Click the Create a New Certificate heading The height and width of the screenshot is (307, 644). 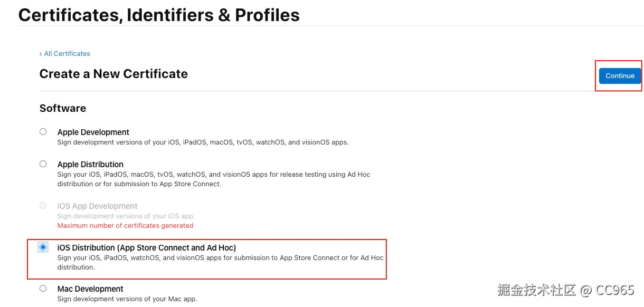coord(113,74)
